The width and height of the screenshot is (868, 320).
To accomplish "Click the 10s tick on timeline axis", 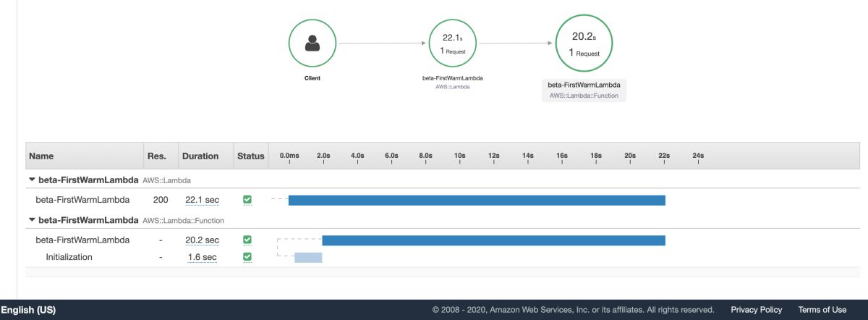I will [459, 156].
